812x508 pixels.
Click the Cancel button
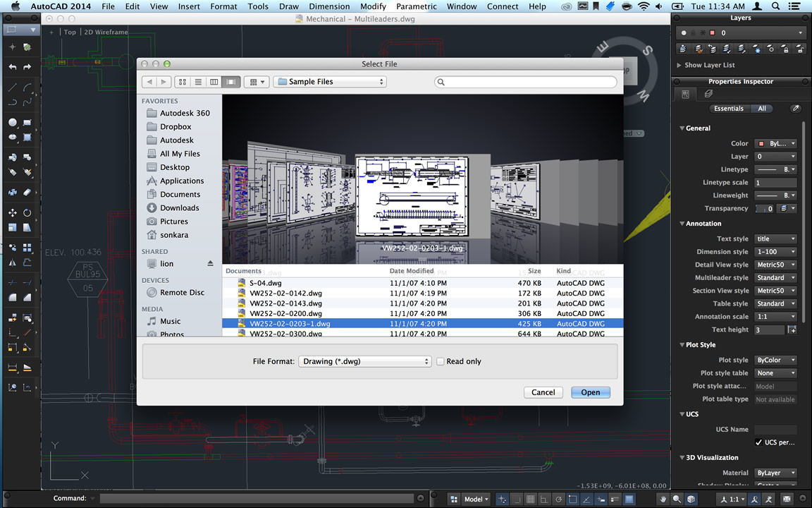(x=543, y=392)
